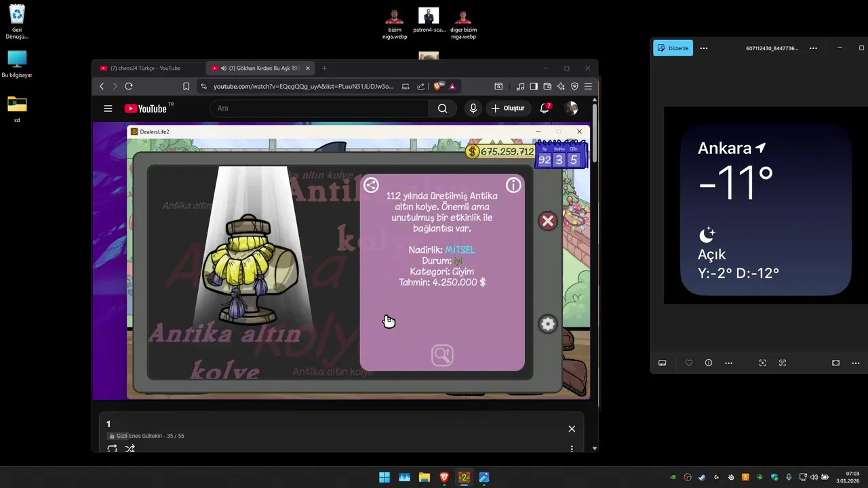Start voice search with microphone
The height and width of the screenshot is (488, 868).
473,108
